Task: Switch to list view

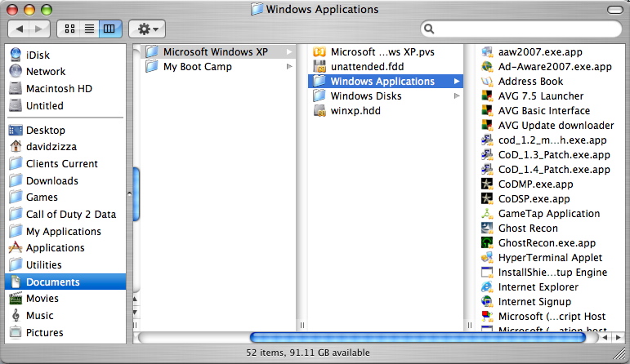Action: tap(89, 29)
